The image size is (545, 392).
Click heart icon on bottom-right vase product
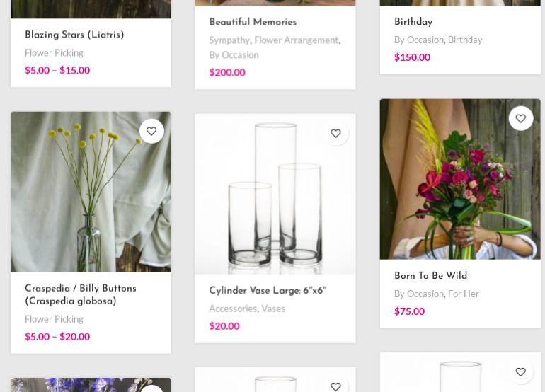coord(520,371)
